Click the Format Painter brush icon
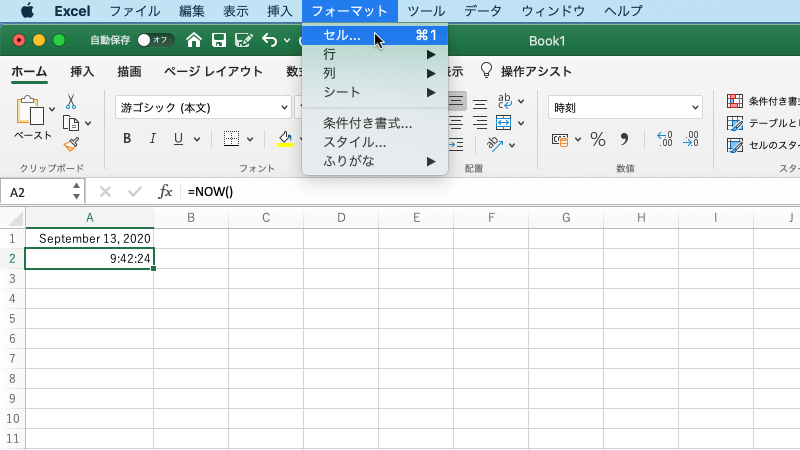The width and height of the screenshot is (800, 450). click(71, 145)
